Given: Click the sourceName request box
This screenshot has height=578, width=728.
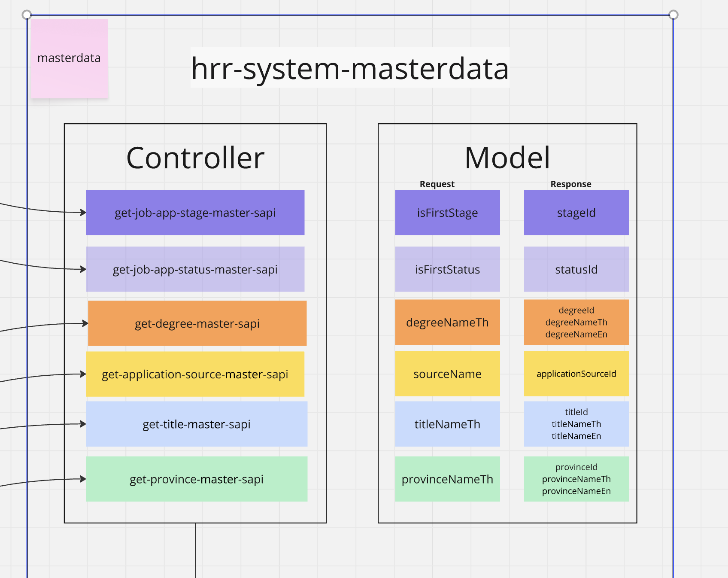Looking at the screenshot, I should pos(447,374).
